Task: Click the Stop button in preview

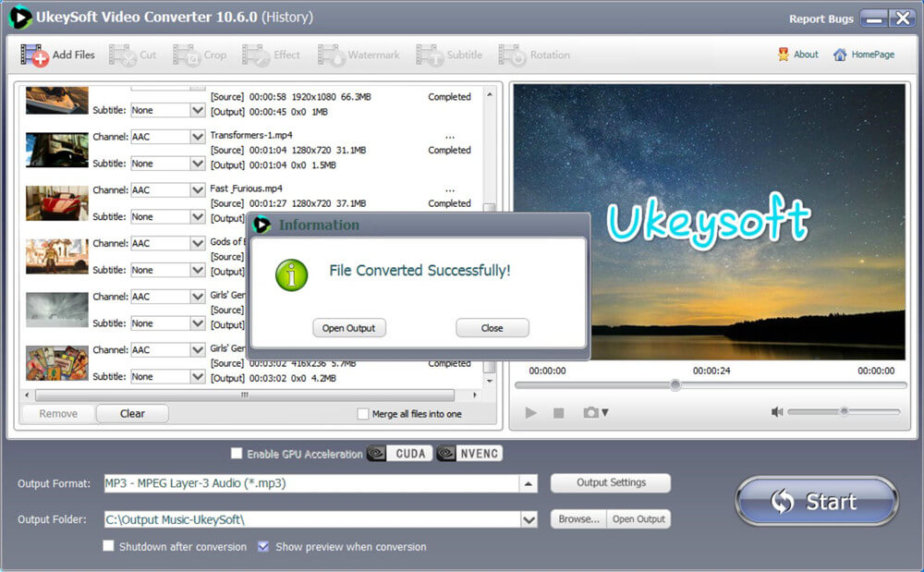Action: pyautogui.click(x=559, y=413)
